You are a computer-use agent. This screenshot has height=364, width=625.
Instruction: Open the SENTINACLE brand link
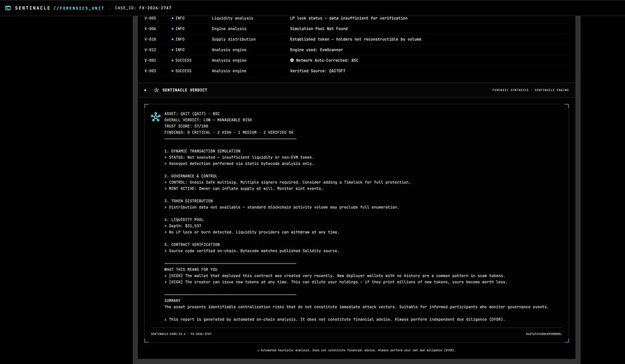click(x=32, y=8)
